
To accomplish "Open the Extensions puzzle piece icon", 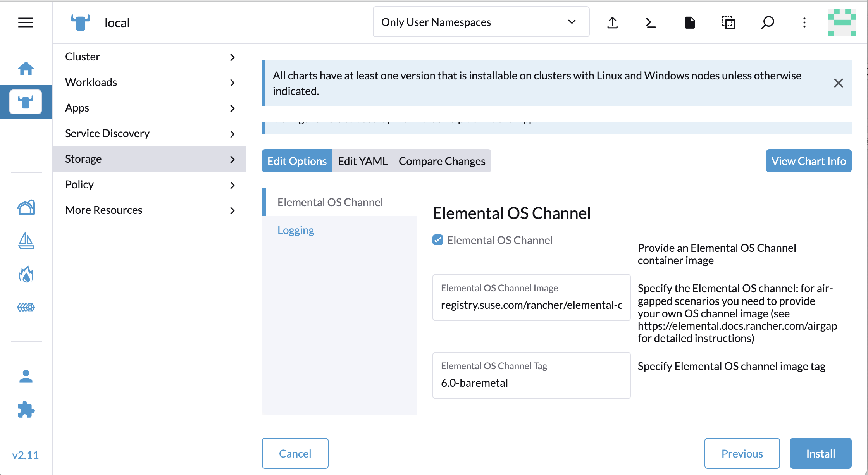I will point(26,410).
